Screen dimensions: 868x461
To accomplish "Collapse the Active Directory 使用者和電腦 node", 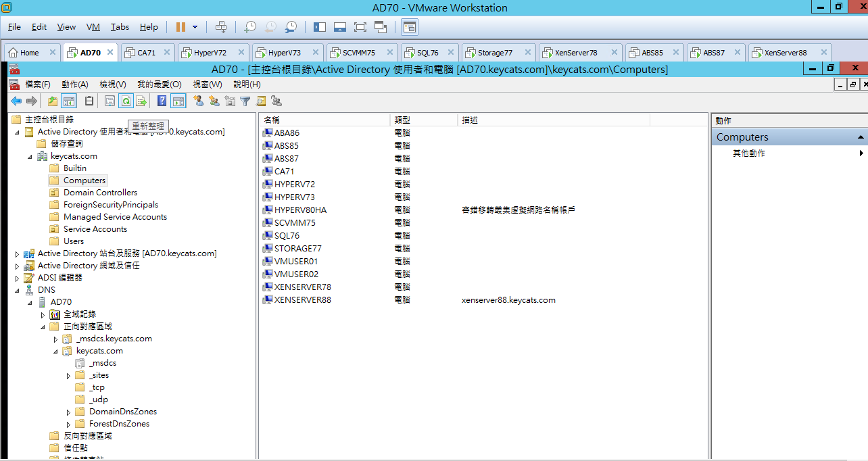I will pos(17,132).
